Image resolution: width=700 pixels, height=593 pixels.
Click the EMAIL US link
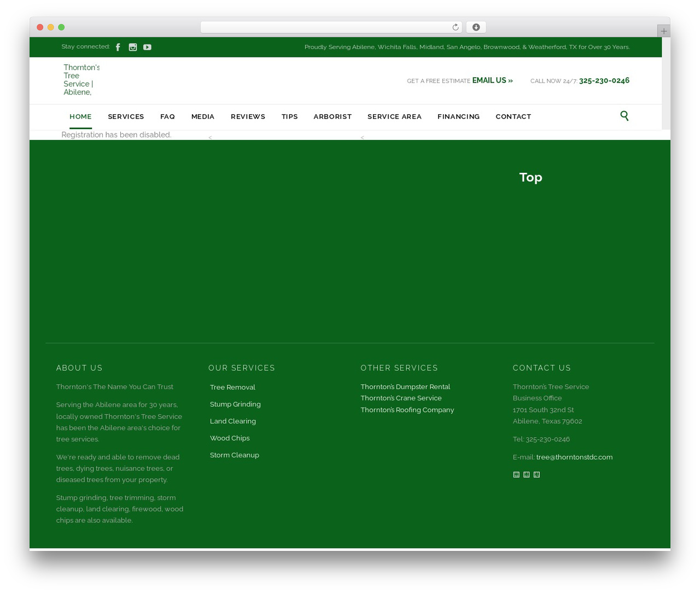coord(493,80)
